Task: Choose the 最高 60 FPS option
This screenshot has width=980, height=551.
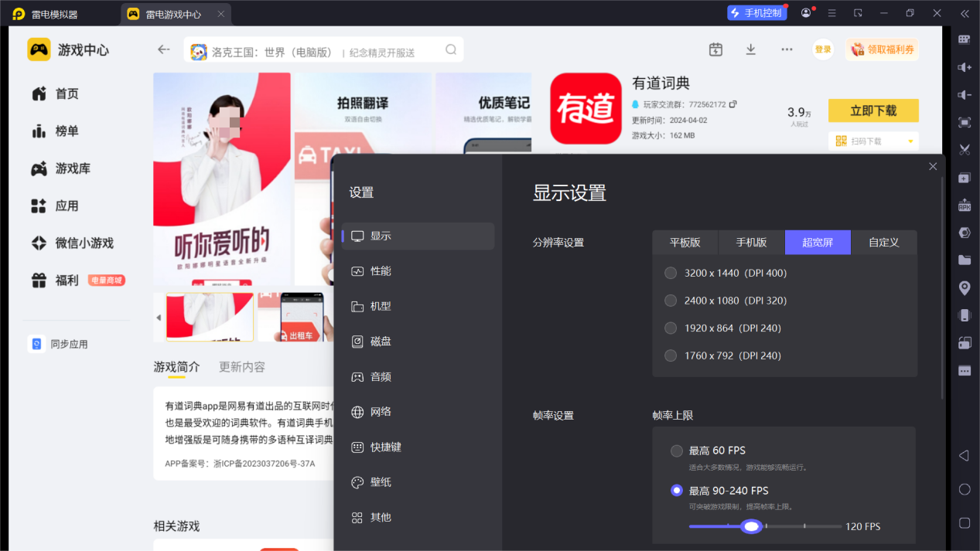Action: click(677, 451)
